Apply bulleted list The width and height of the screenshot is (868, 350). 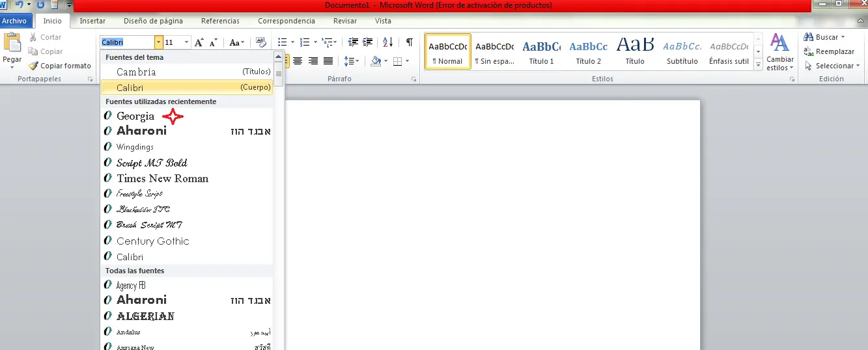pyautogui.click(x=282, y=42)
